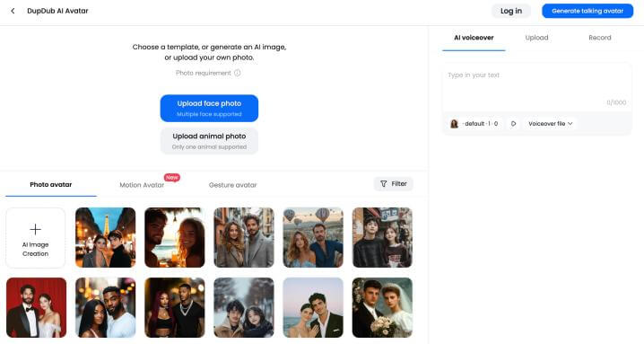644x344 pixels.
Task: Go back using the left chevron arrow
Action: click(13, 11)
